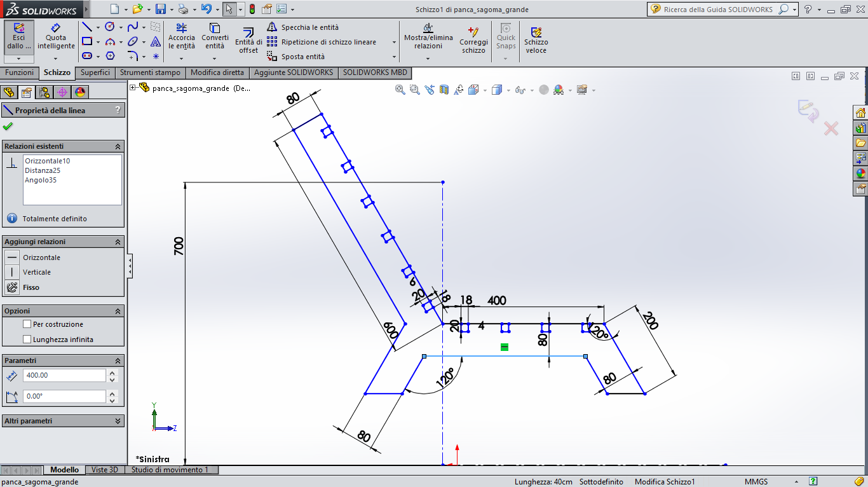Switch to the Aggiunte SOLIDWORKS tab

pyautogui.click(x=294, y=72)
